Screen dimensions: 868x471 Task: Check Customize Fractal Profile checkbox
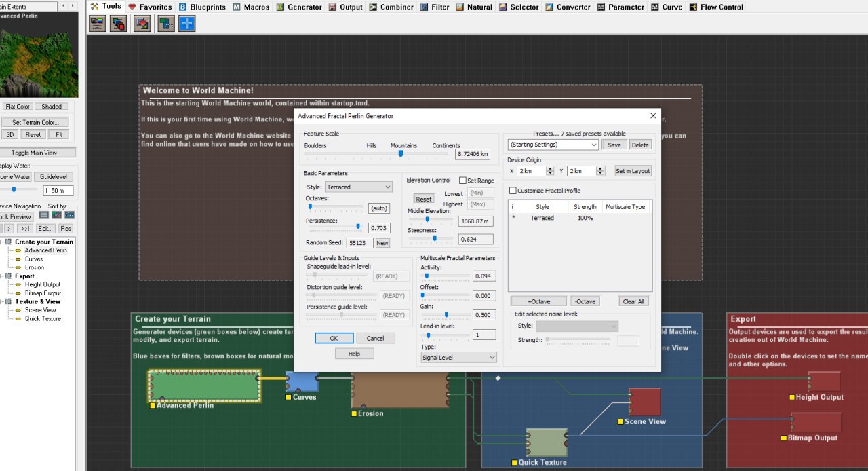[x=513, y=191]
